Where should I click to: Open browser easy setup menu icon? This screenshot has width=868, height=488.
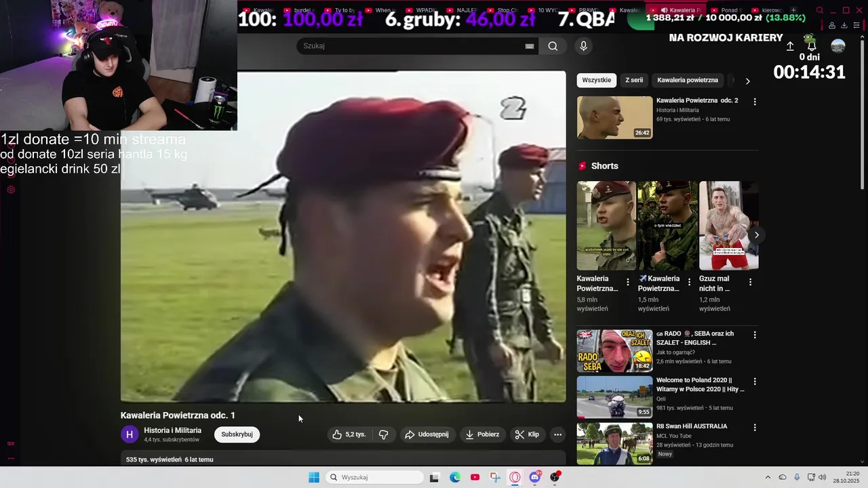click(x=856, y=26)
